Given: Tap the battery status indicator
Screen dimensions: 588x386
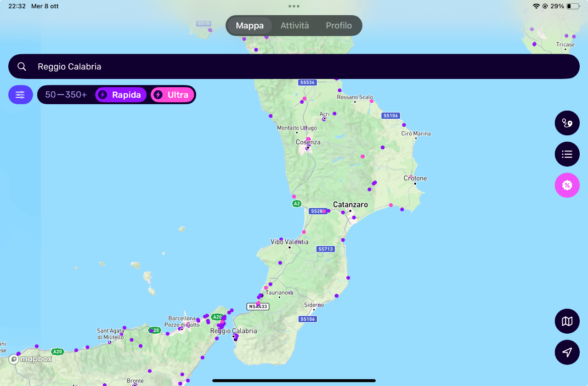Looking at the screenshot, I should [572, 6].
